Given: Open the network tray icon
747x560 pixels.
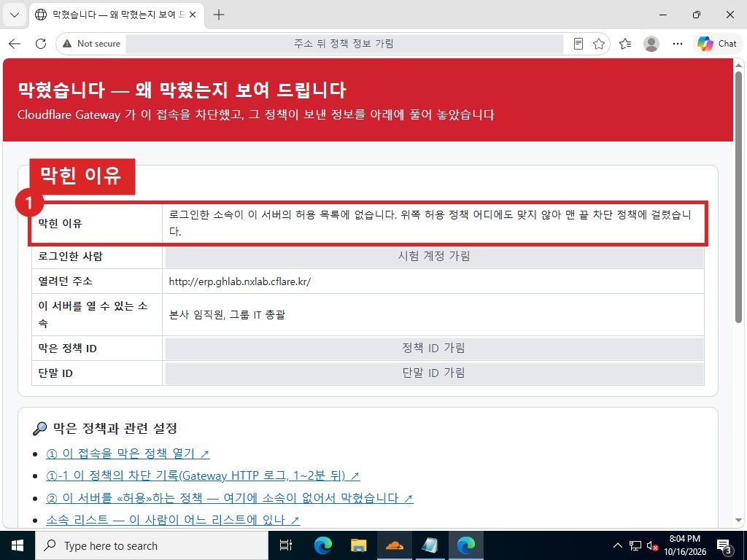Looking at the screenshot, I should (635, 545).
